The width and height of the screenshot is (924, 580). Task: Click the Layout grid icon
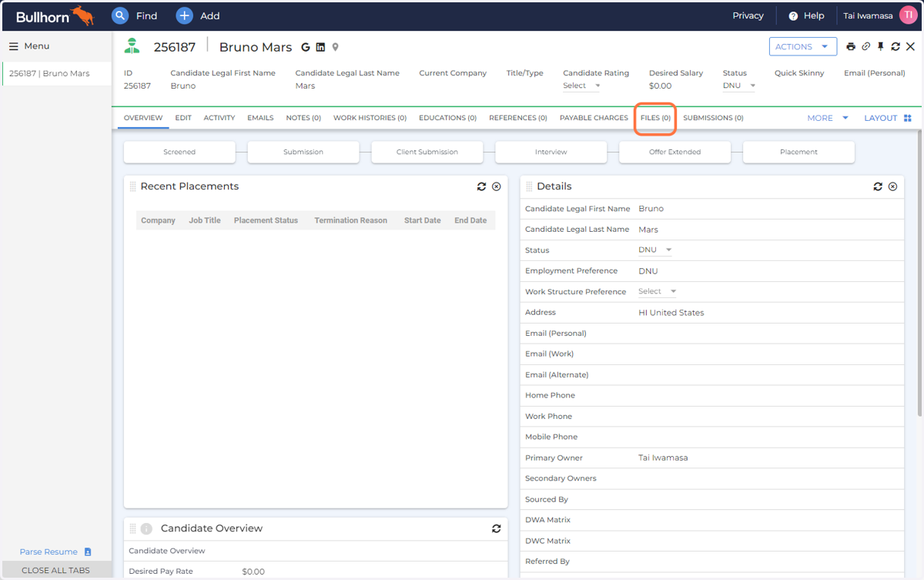(x=908, y=118)
